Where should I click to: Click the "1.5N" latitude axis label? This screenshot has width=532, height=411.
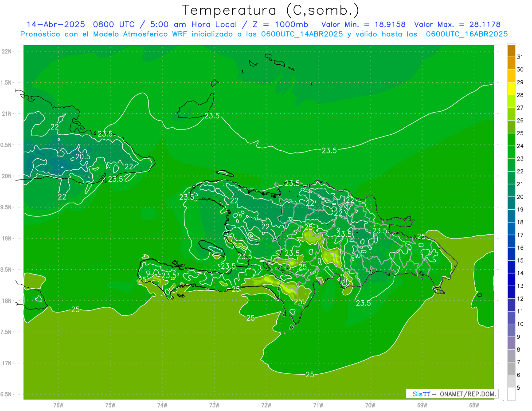(6, 82)
